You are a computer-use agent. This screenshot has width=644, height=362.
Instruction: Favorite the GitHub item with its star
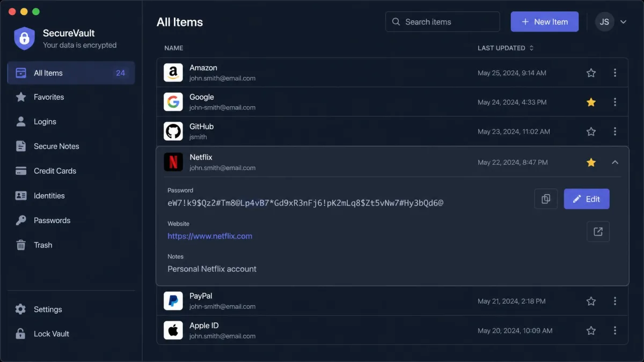point(591,131)
